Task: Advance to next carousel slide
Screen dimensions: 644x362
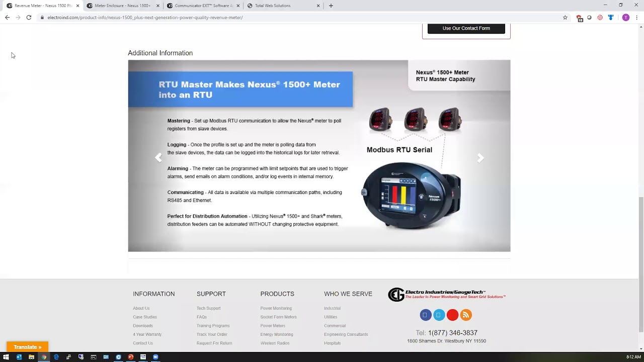Action: (480, 157)
